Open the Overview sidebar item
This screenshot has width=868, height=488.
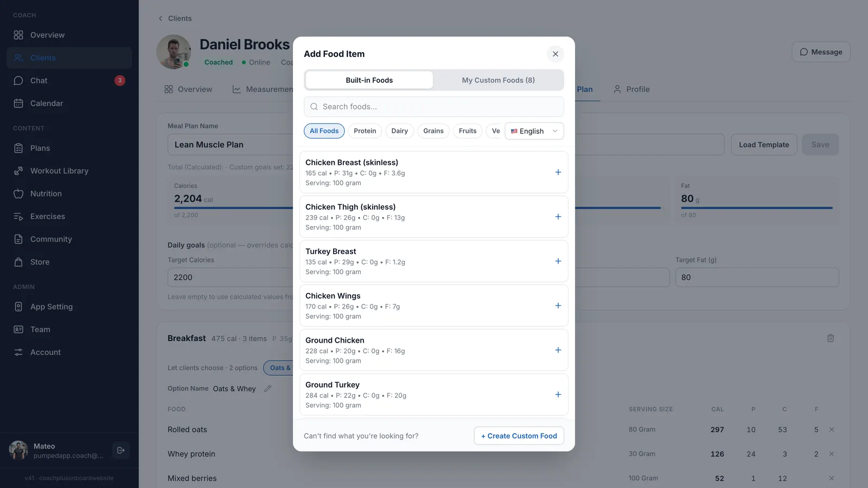click(69, 35)
